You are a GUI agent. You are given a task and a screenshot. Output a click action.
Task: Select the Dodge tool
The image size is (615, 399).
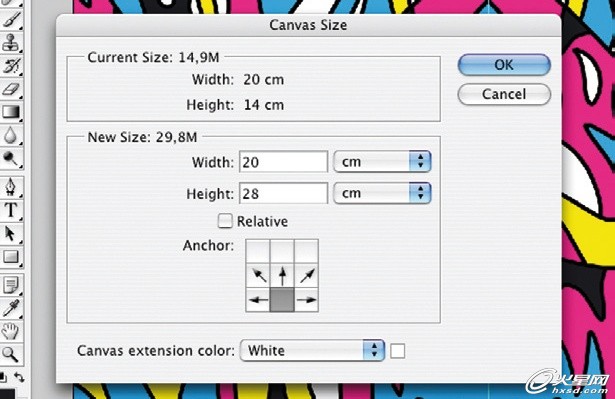click(x=11, y=159)
